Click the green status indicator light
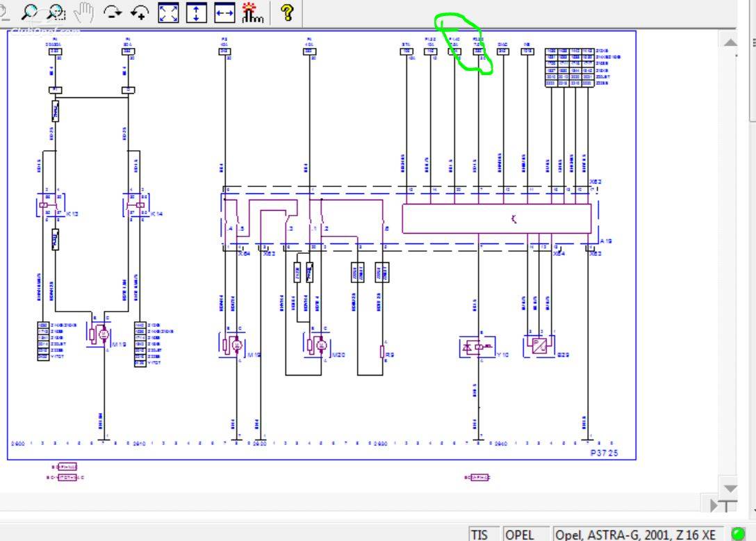Viewport: 756px width, 541px height. point(738,533)
